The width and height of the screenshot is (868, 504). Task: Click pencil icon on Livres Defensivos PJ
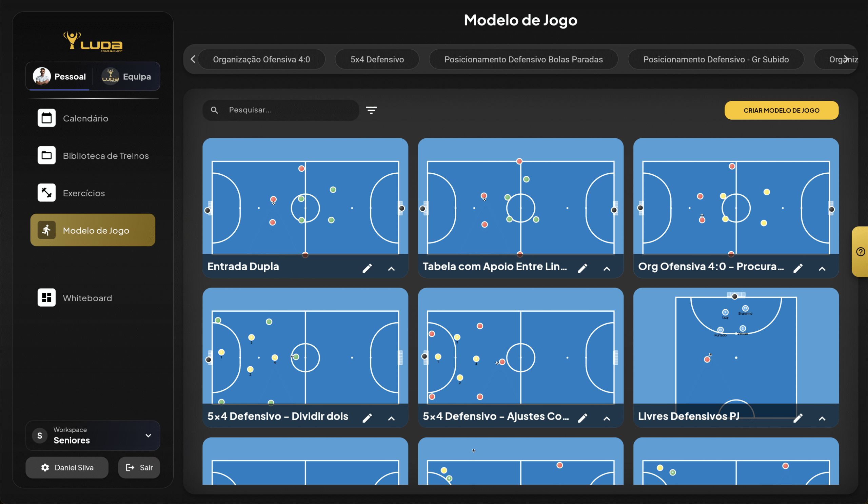click(798, 418)
